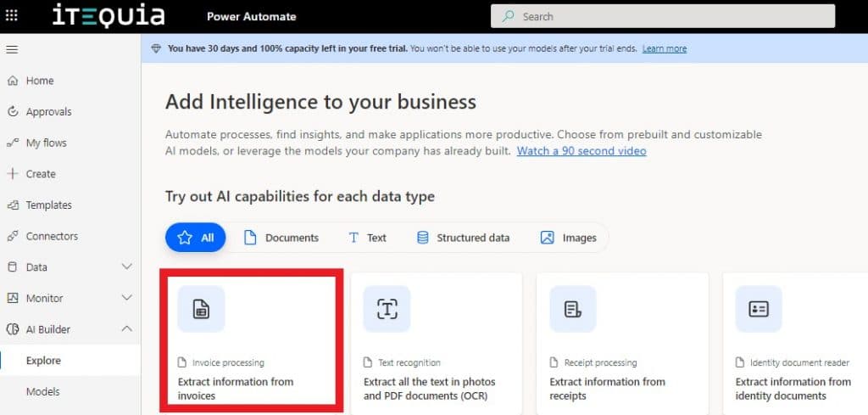This screenshot has height=415, width=868.
Task: Click the trial diamond icon in banner
Action: pos(157,48)
